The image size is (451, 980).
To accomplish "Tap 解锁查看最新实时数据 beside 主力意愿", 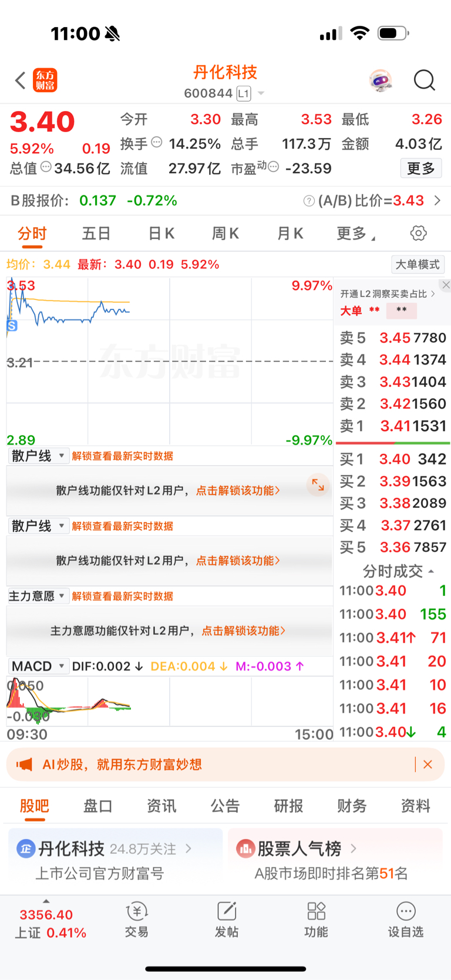I will (x=122, y=596).
